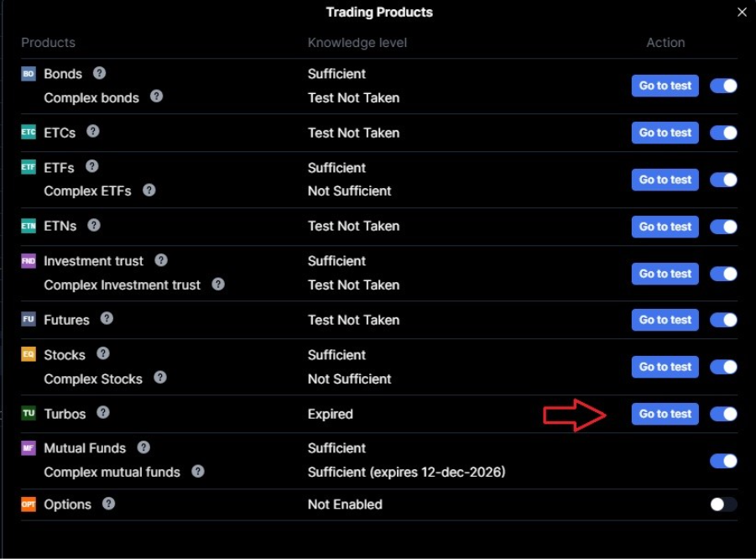Disable the Mutual Funds toggle
Image resolution: width=756 pixels, height=559 pixels.
(723, 461)
